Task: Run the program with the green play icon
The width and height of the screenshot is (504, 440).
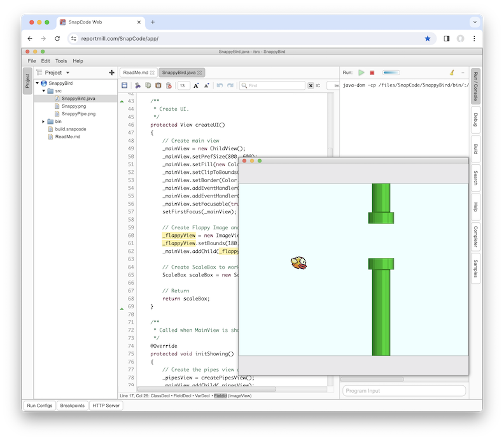Action: (x=361, y=73)
